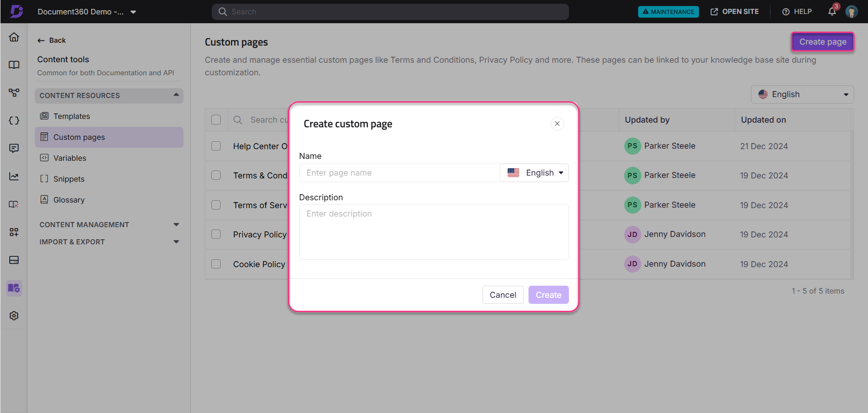This screenshot has height=413, width=868.
Task: Click Cancel in the dialog
Action: 503,295
